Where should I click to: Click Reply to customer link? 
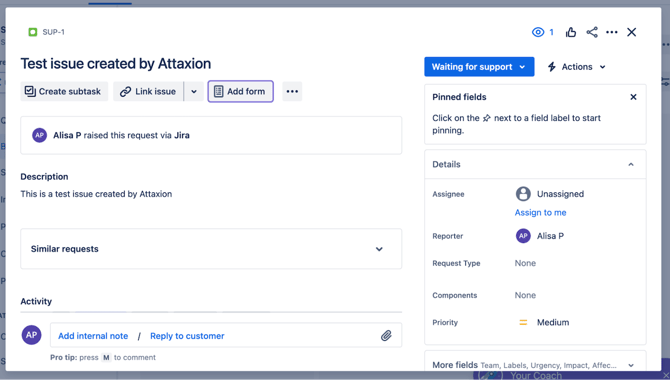point(187,336)
